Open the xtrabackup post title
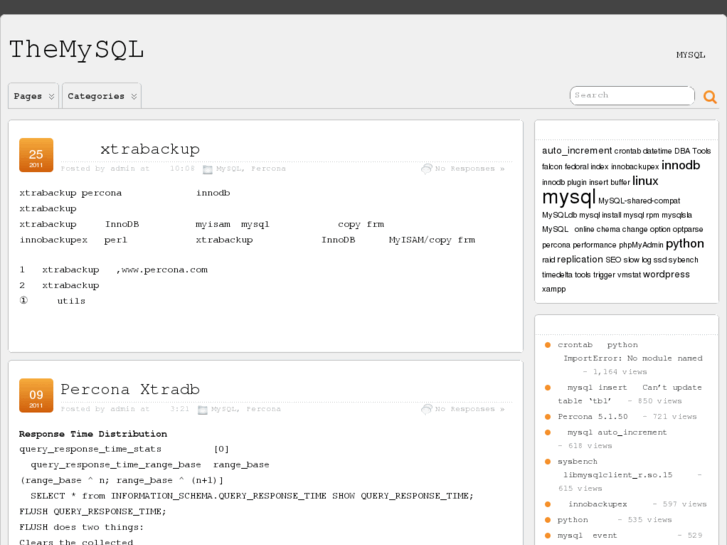Viewport: 727px width, 545px height. 150,149
